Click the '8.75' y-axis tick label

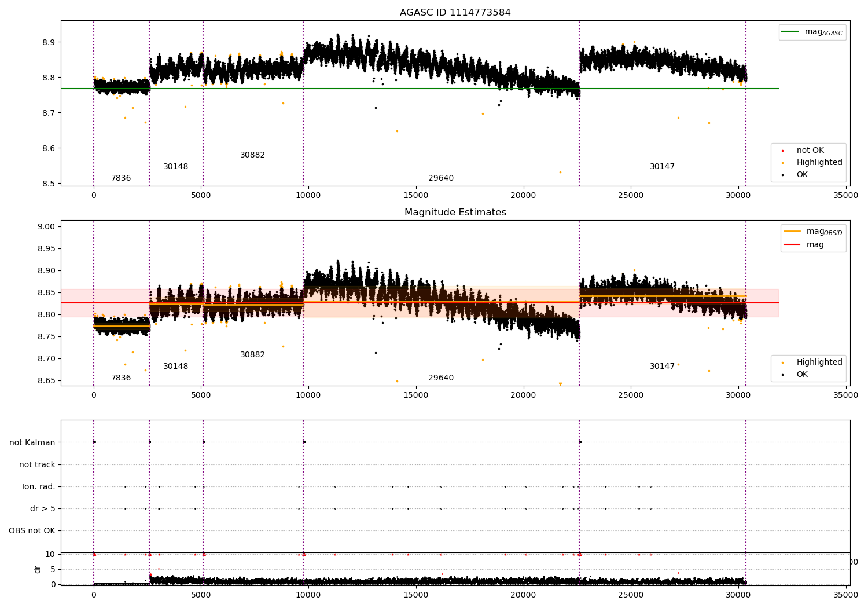[47, 337]
